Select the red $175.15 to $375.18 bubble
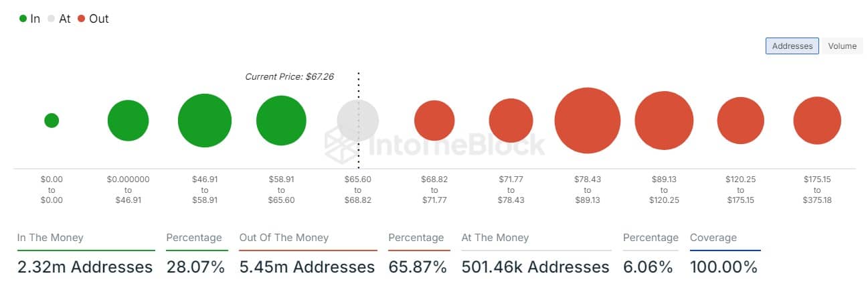Screen dimensions: 868x290 (x=817, y=121)
